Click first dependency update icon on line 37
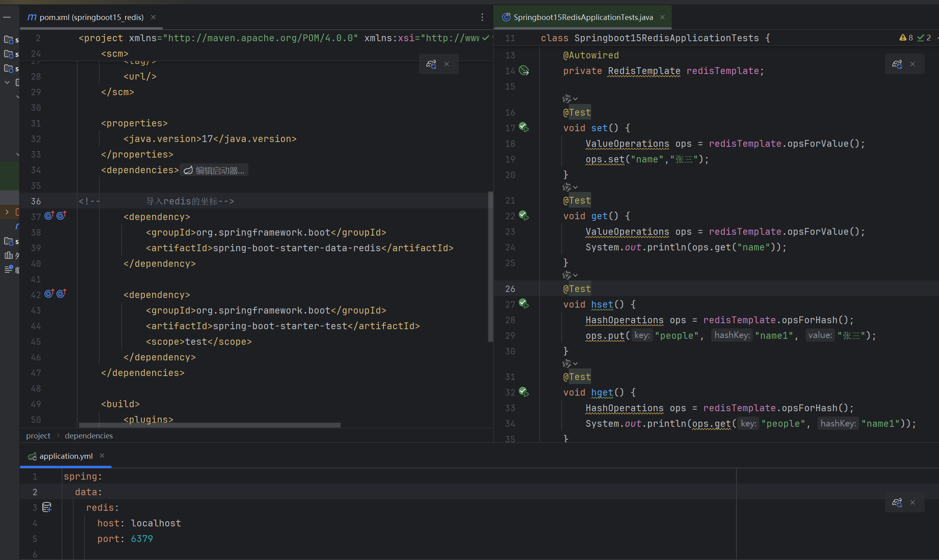 49,216
